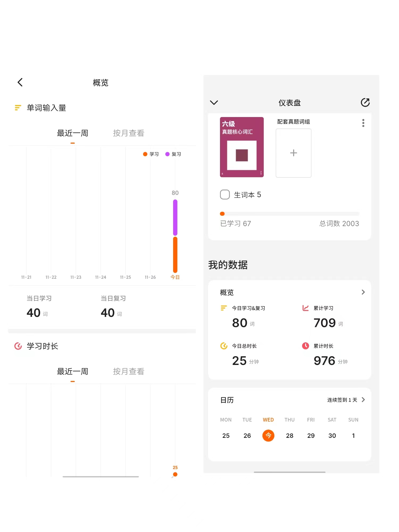
Task: Click the 累计学习 chart icon
Action: [x=305, y=308]
